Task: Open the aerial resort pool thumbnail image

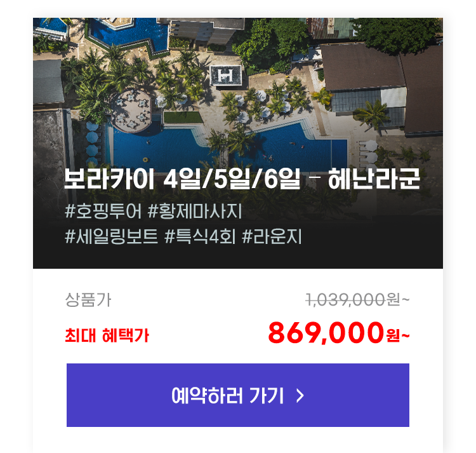Action: pyautogui.click(x=238, y=143)
